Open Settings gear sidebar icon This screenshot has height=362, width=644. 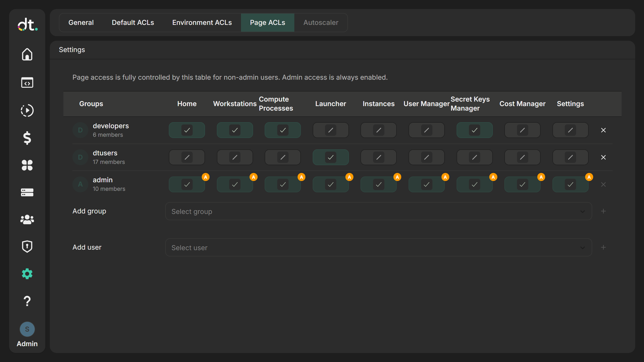[27, 274]
